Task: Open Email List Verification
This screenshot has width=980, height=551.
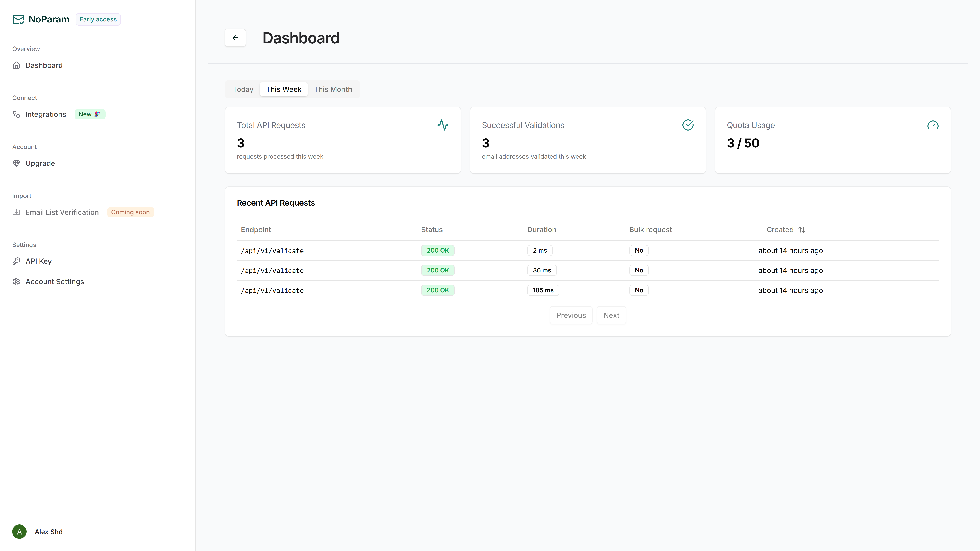Action: tap(62, 212)
